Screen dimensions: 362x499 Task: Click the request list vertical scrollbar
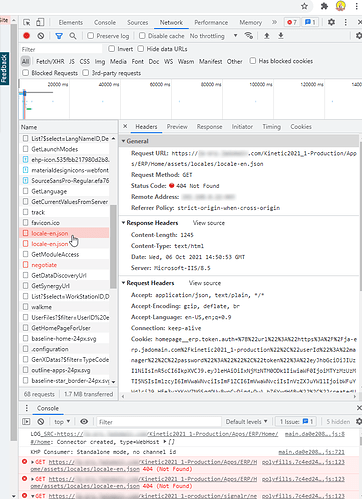(x=113, y=247)
